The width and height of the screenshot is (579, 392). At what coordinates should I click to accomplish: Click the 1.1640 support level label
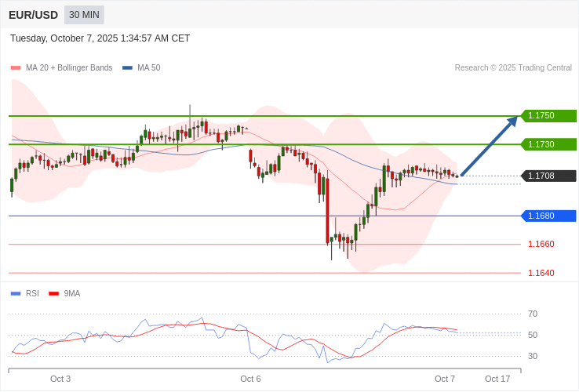(541, 273)
